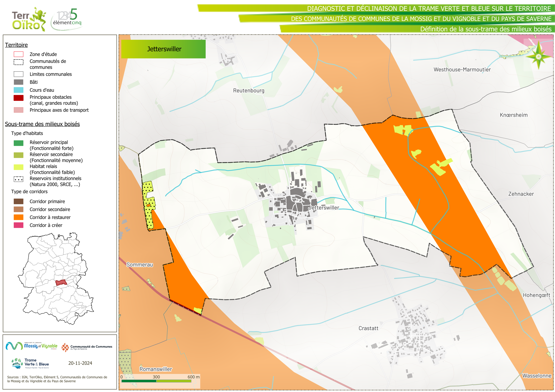This screenshot has height=392, width=555.
Task: Click the Corridor à créer pink swatch
Action: point(19,225)
